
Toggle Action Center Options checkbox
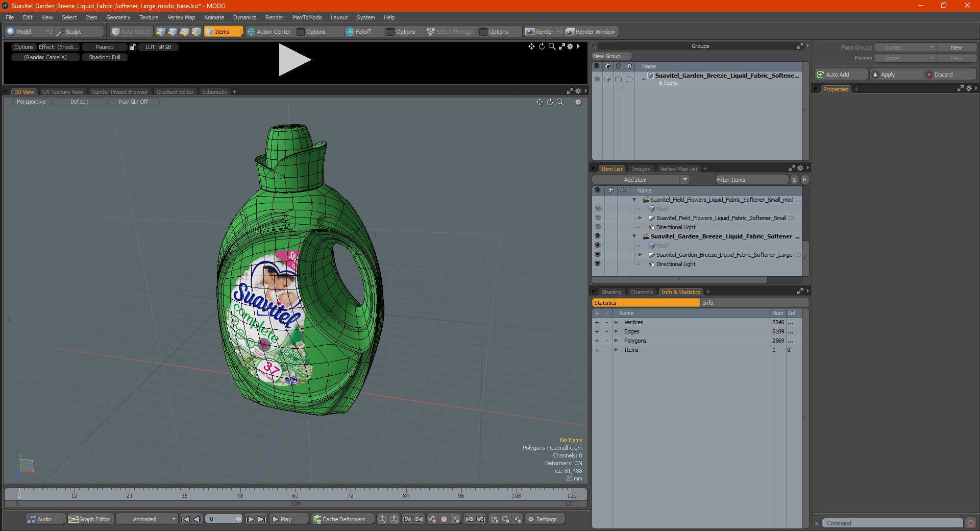(x=301, y=32)
